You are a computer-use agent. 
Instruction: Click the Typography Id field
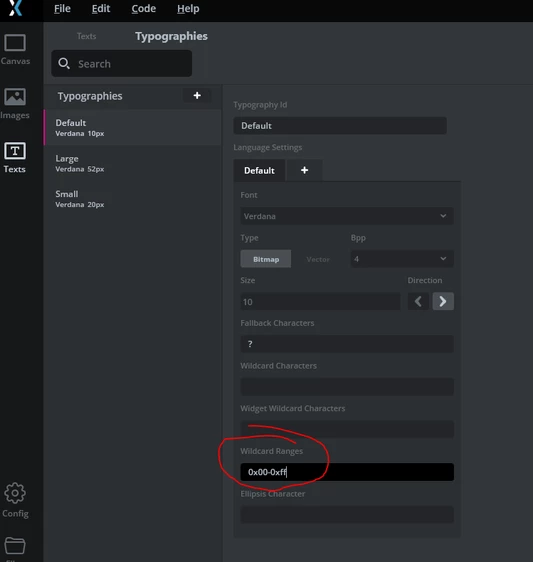pos(340,126)
